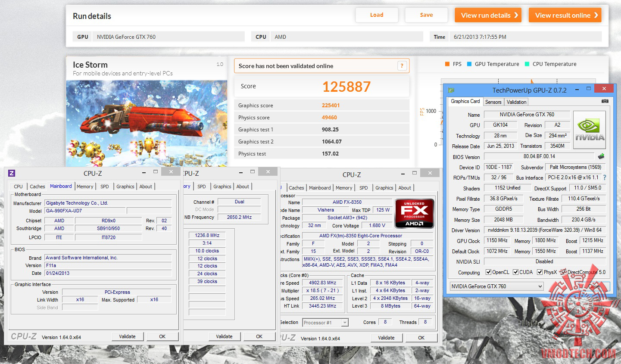Open the Processor #1 selection dropdown

[x=325, y=323]
